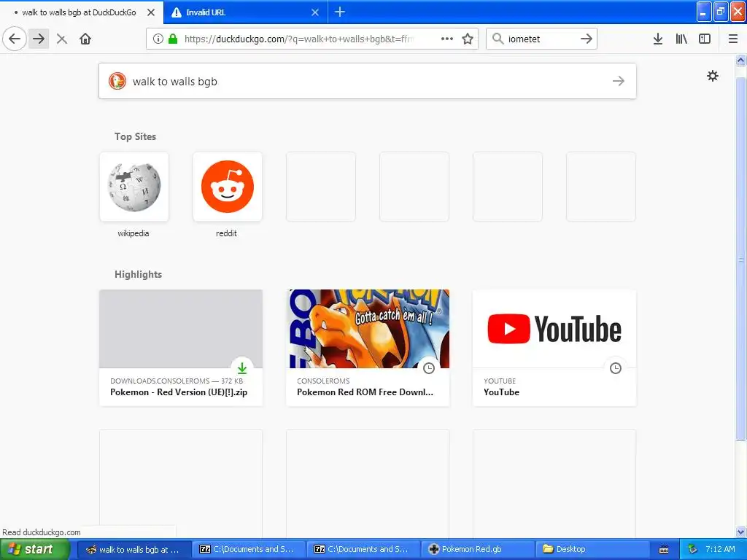Open the Reddit top site tile
747x560 pixels.
point(228,187)
